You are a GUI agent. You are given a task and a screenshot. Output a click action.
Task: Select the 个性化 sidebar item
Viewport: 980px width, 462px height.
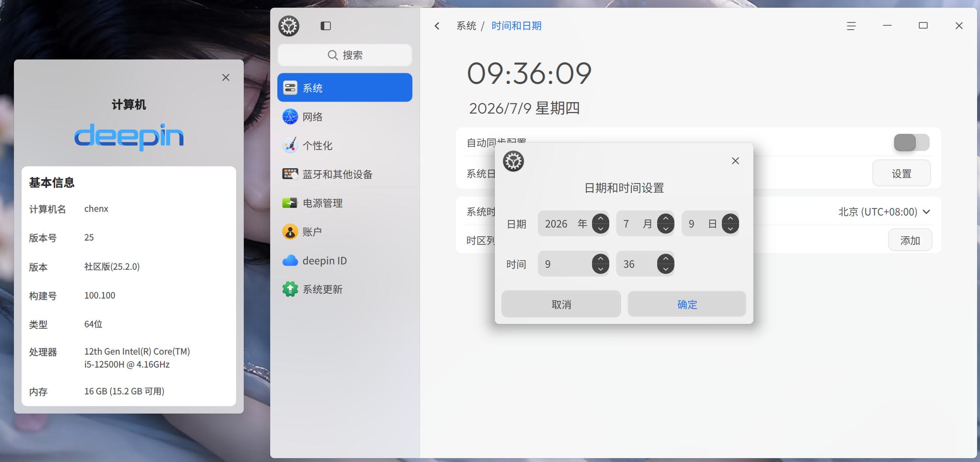click(345, 145)
